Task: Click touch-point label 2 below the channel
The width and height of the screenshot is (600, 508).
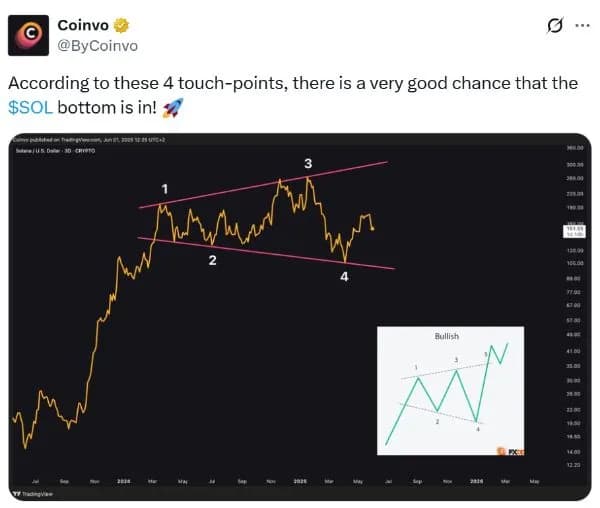Action: coord(212,260)
